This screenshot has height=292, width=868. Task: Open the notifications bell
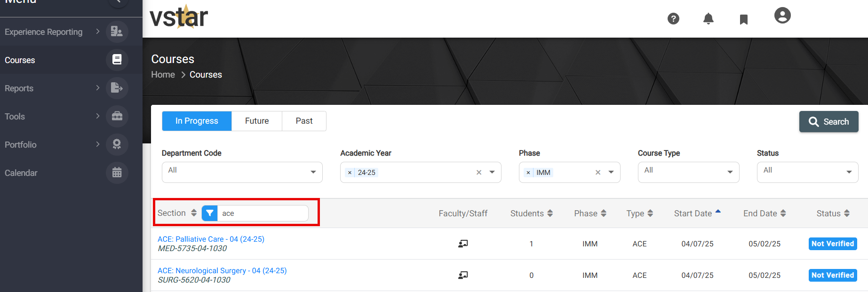708,19
